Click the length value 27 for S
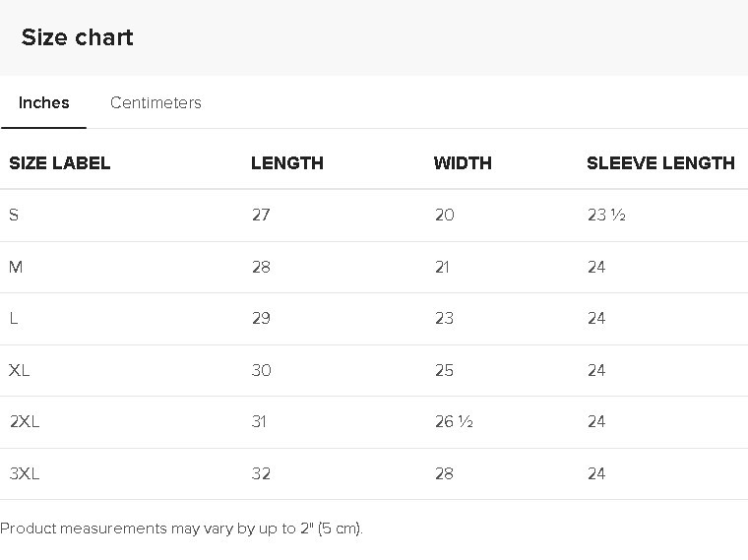The width and height of the screenshot is (748, 560). (x=261, y=215)
